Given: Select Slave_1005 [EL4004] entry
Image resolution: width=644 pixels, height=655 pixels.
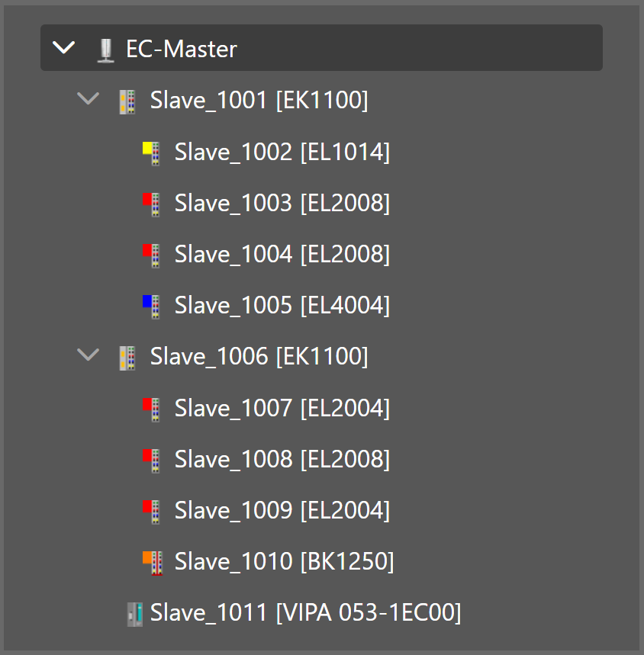Looking at the screenshot, I should pyautogui.click(x=282, y=305).
